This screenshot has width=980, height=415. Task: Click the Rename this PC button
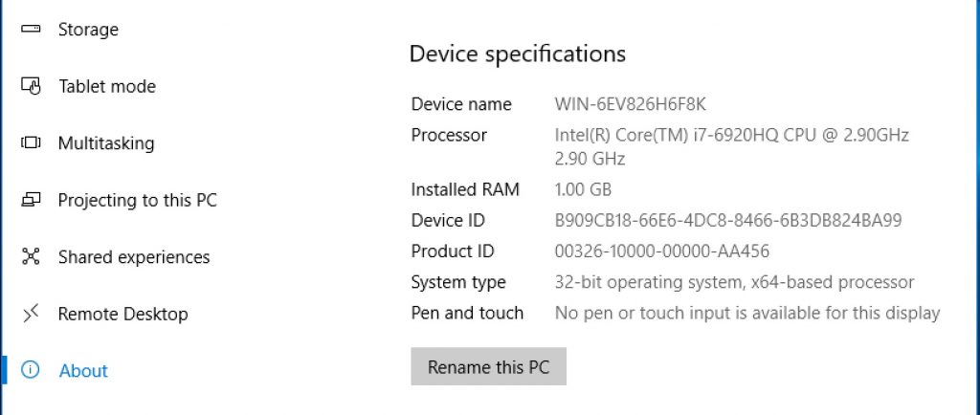coord(489,366)
